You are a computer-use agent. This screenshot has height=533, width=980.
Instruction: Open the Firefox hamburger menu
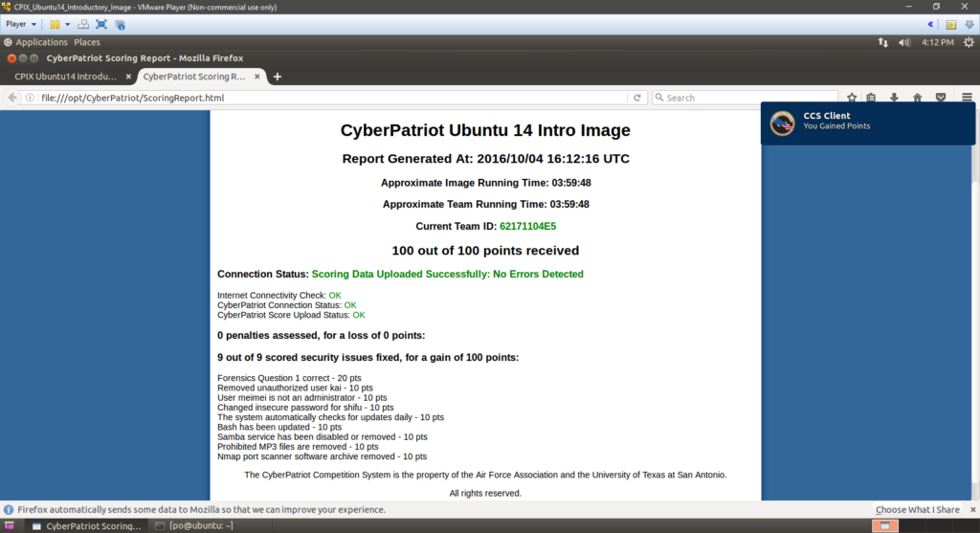[x=967, y=98]
